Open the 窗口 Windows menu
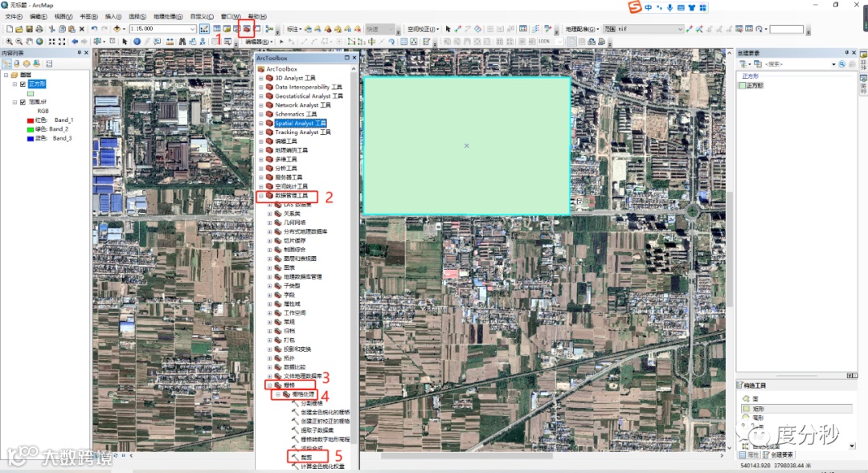The image size is (868, 473). tap(231, 17)
